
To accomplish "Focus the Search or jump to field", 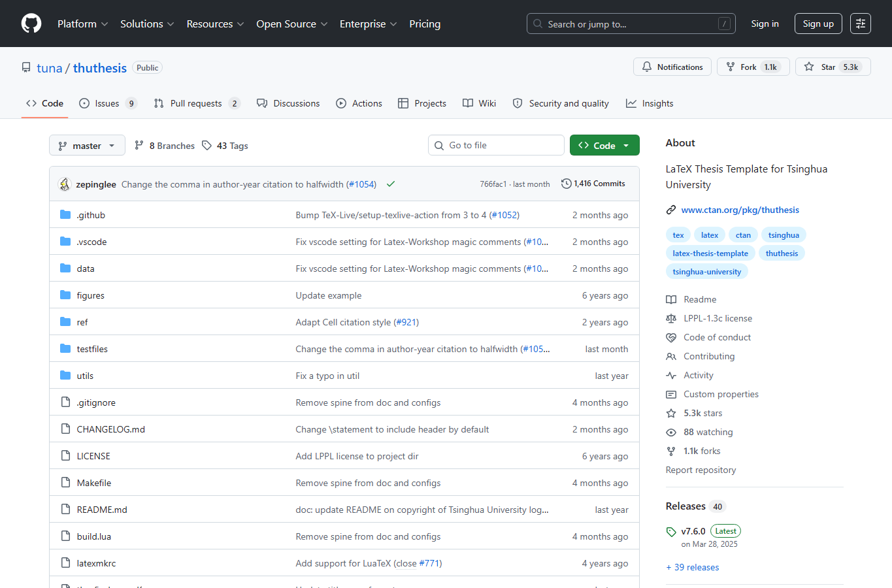I will [631, 24].
